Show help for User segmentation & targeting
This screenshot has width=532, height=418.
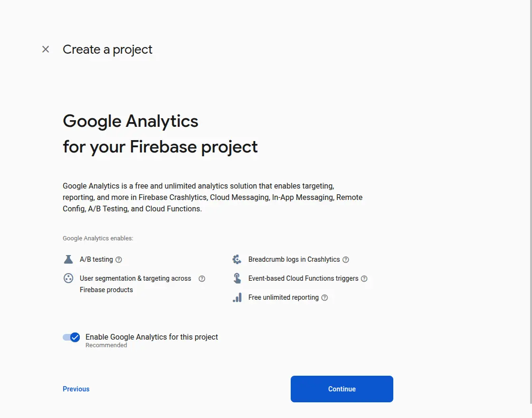202,279
